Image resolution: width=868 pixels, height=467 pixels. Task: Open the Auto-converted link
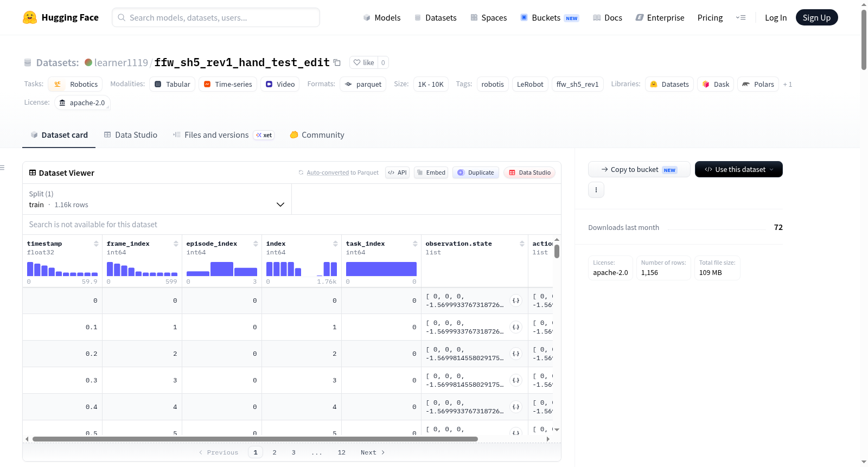point(328,172)
